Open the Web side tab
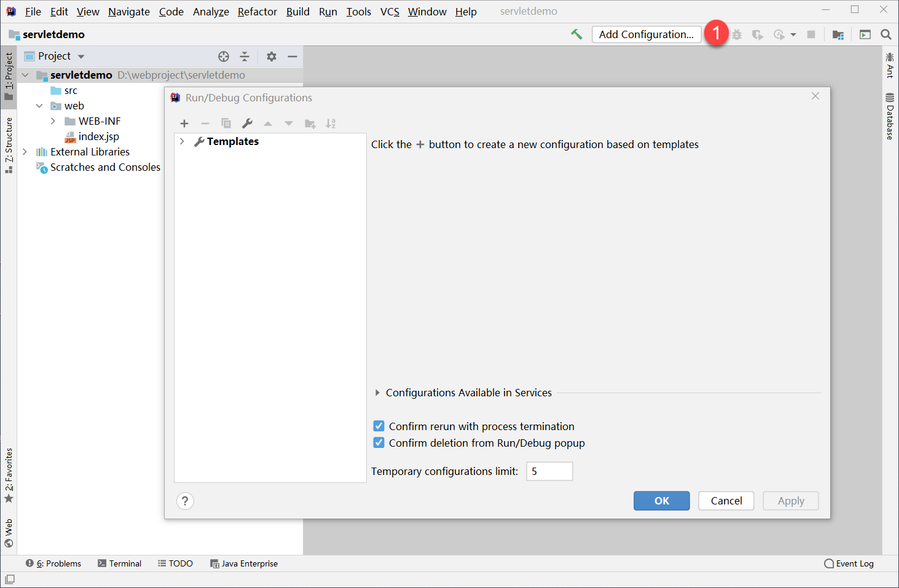This screenshot has height=588, width=899. coord(9,533)
